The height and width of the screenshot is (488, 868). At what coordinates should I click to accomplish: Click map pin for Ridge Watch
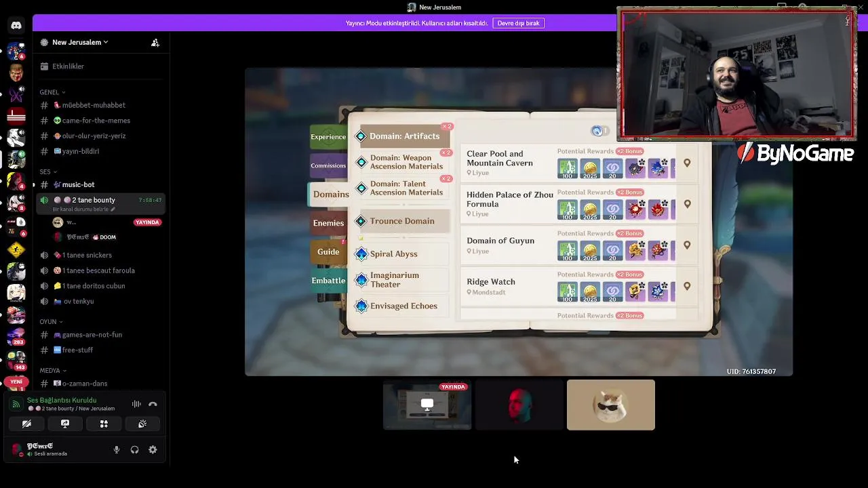pos(687,286)
